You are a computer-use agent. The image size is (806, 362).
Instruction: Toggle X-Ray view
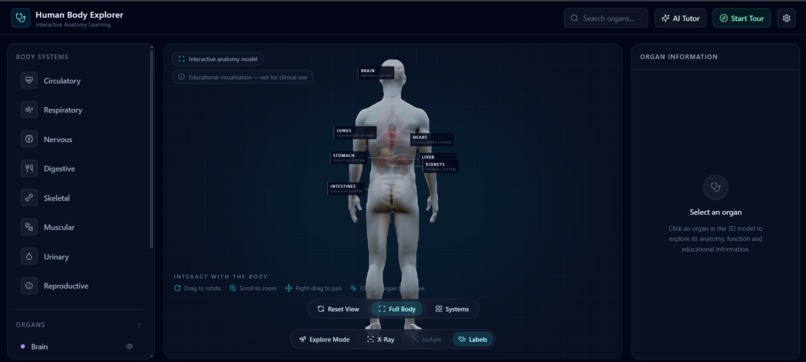381,339
